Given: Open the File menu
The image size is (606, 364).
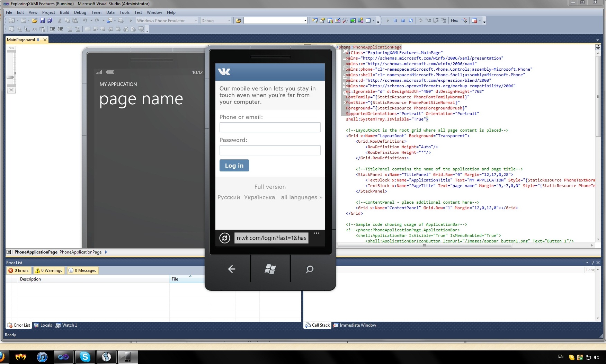Looking at the screenshot, I should [x=9, y=12].
